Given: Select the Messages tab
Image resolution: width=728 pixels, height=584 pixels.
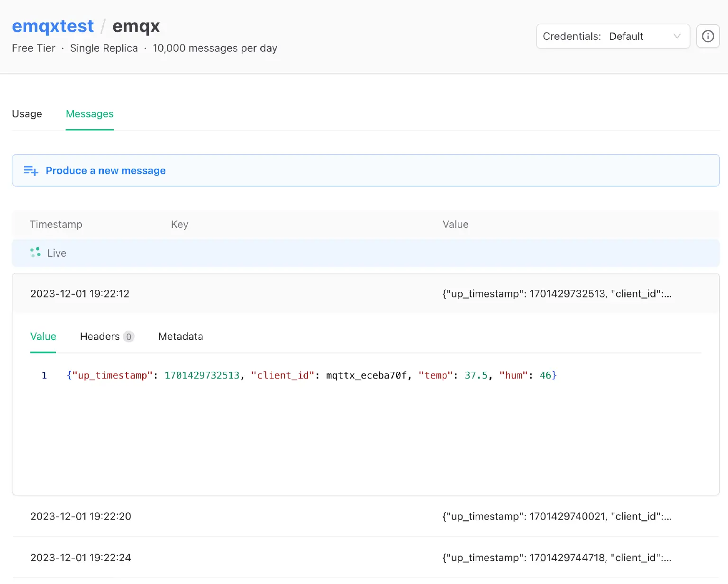Looking at the screenshot, I should click(90, 114).
